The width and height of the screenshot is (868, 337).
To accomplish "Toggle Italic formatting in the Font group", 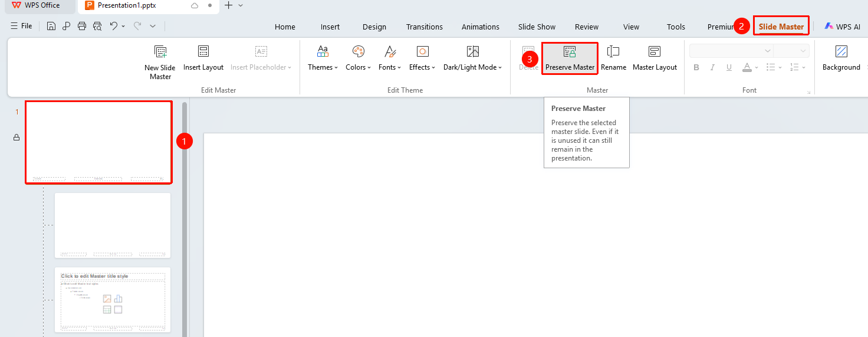I will (x=713, y=67).
